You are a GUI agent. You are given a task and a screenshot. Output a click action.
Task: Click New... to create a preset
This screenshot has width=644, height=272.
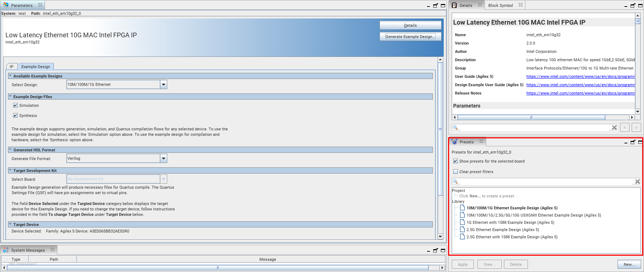tap(629, 264)
